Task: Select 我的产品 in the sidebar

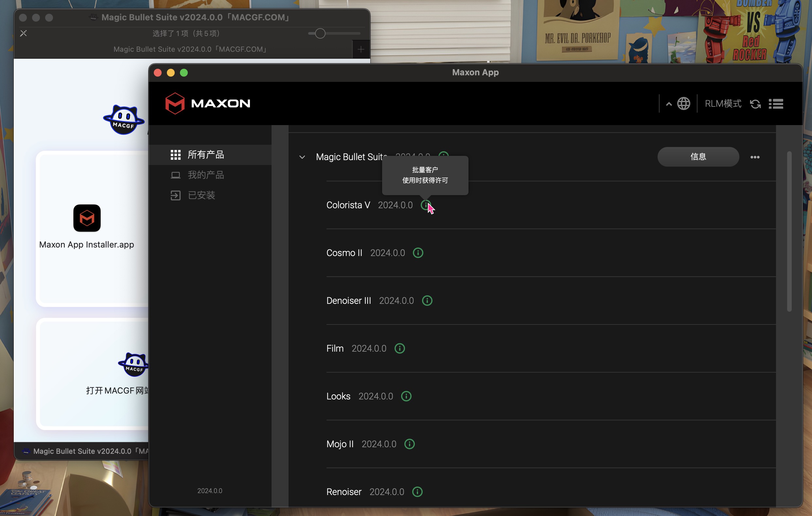Action: point(206,175)
